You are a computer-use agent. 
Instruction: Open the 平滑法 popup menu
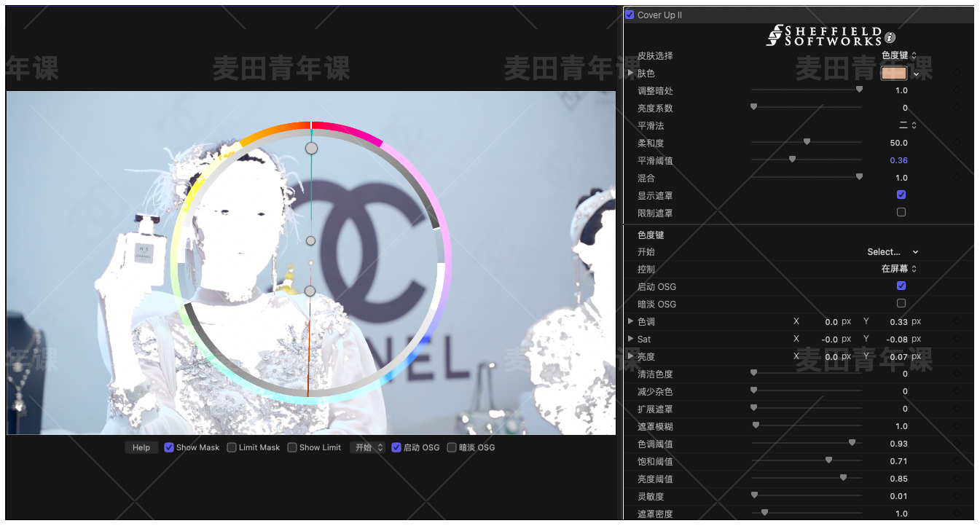click(907, 125)
